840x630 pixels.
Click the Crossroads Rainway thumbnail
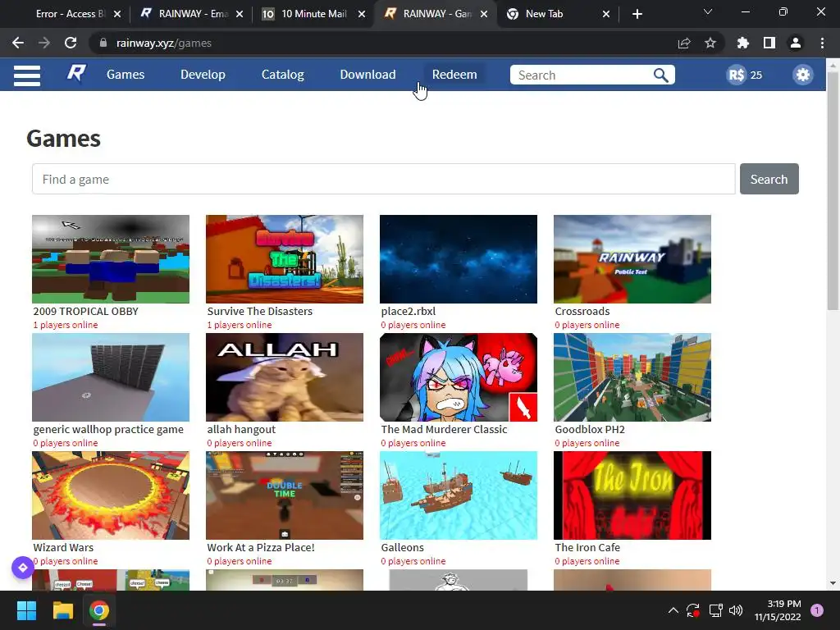click(x=632, y=259)
